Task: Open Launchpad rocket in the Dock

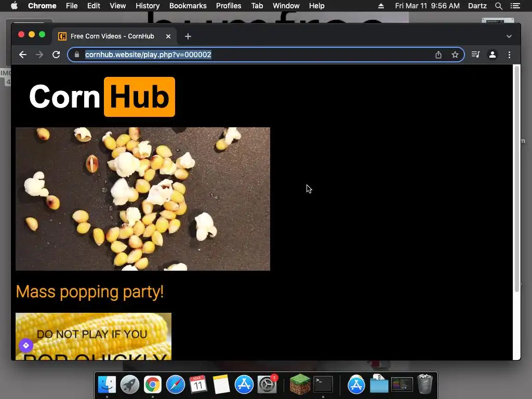Action: 129,384
